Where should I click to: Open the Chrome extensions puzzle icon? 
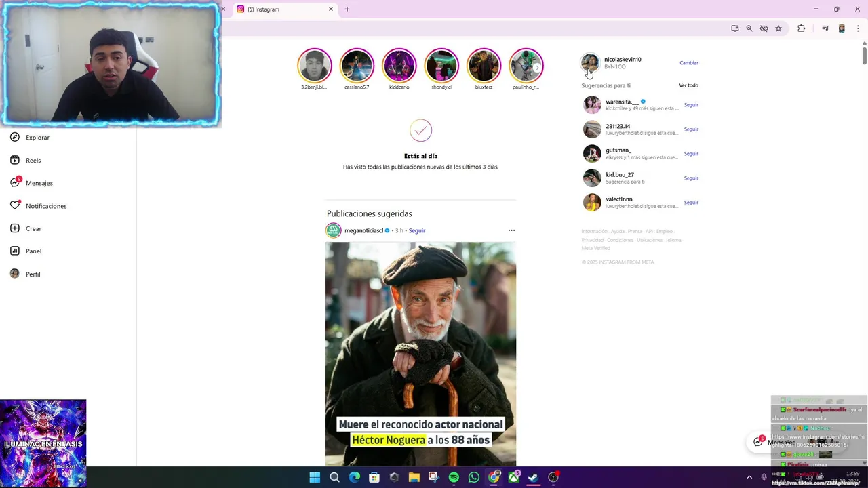click(x=801, y=28)
